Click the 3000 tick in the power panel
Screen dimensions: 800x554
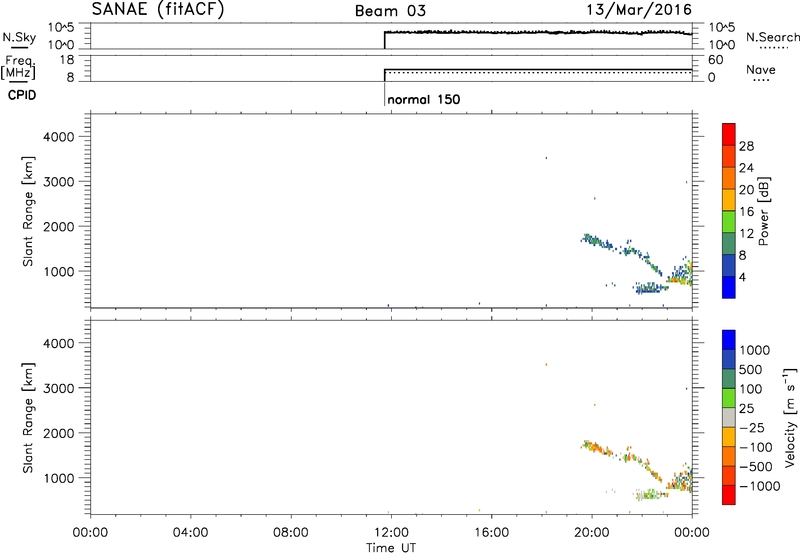point(59,182)
